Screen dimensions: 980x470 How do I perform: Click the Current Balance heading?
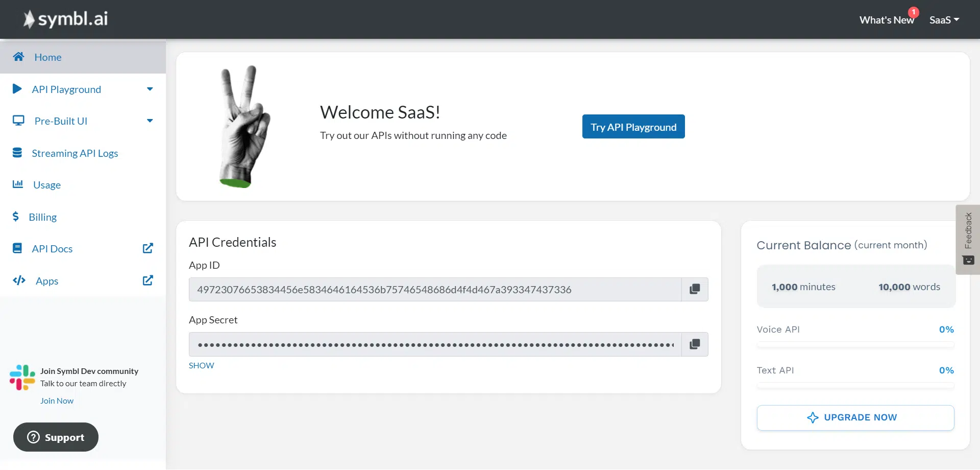tap(842, 245)
